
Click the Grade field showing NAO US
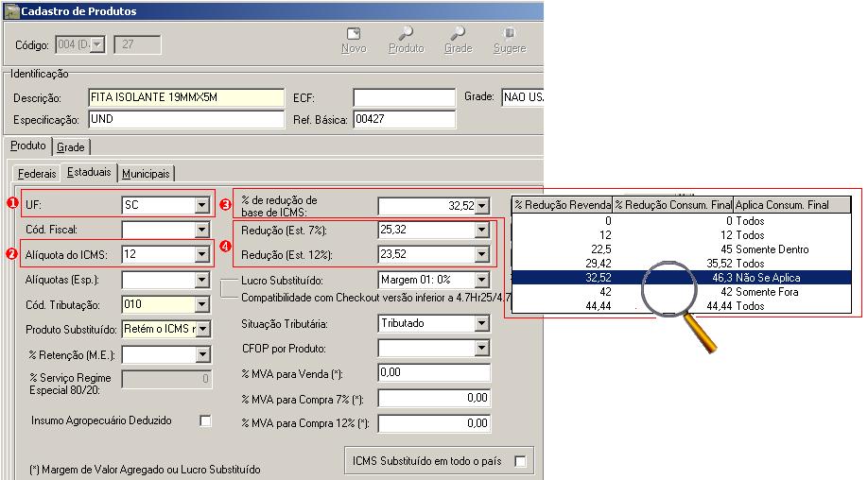[x=523, y=97]
